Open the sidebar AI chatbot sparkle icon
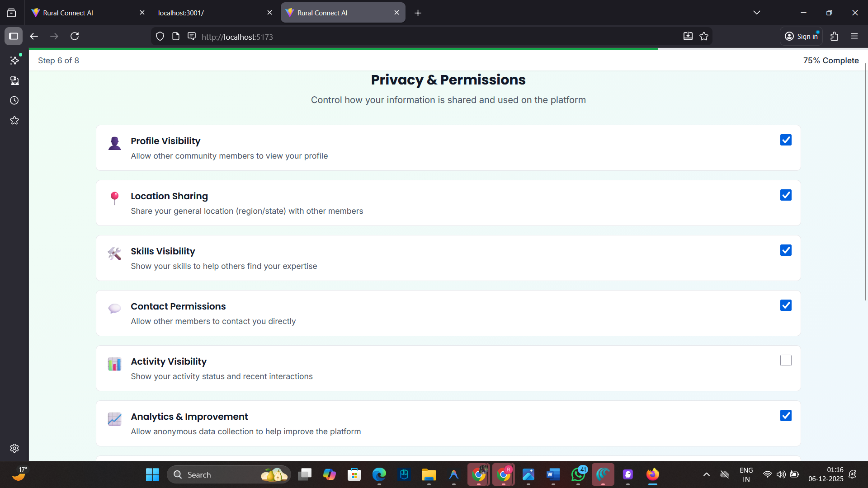The image size is (868, 488). [x=14, y=60]
